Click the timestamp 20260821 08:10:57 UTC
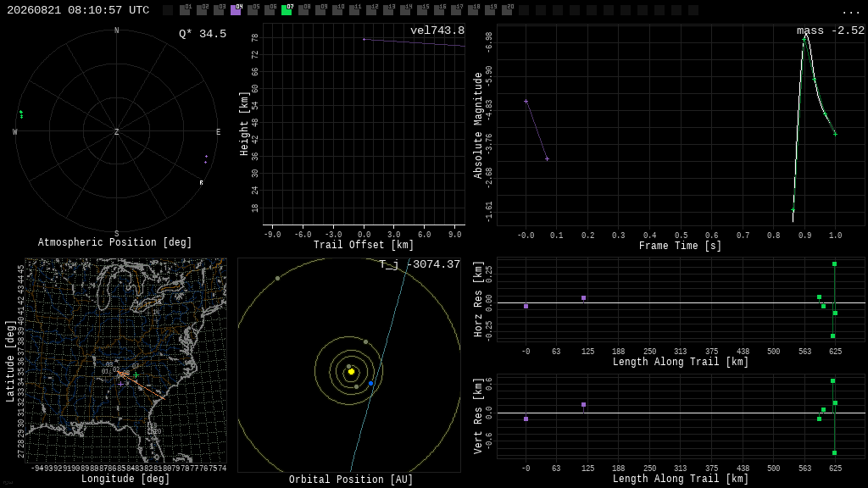This screenshot has width=868, height=488. coord(78,10)
